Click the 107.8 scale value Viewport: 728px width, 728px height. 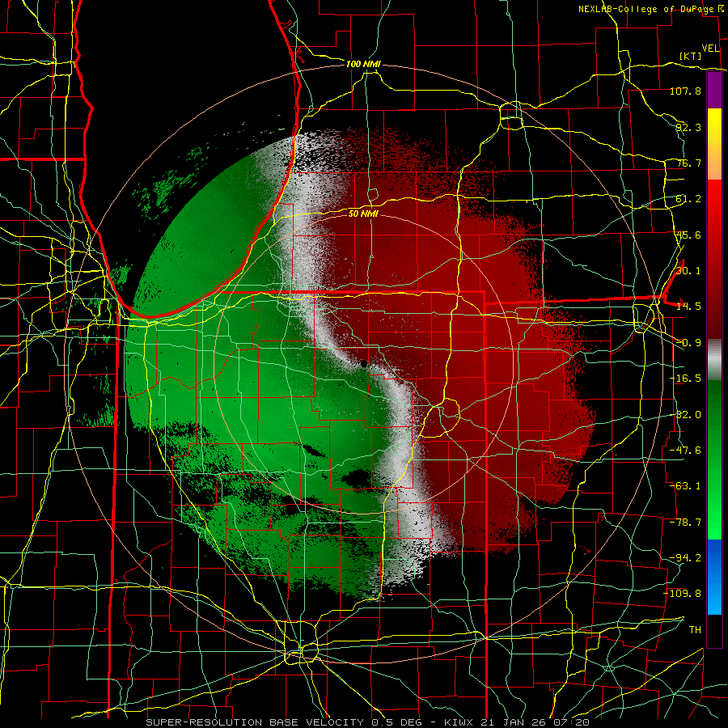click(685, 91)
